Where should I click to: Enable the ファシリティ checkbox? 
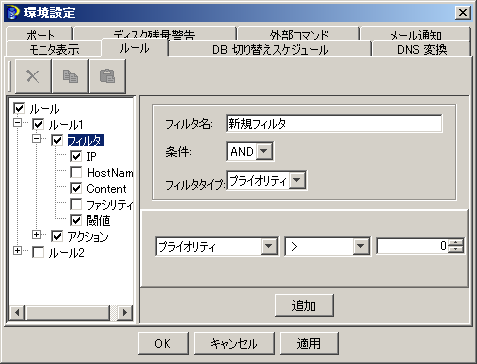(76, 205)
